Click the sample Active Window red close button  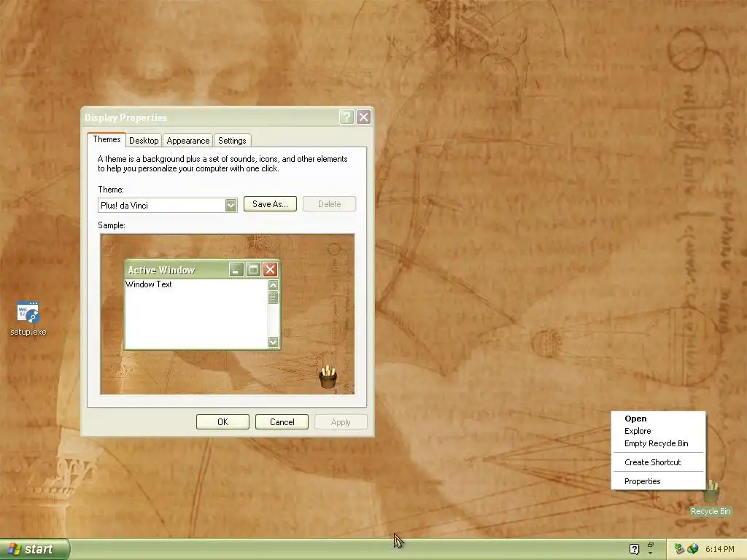(x=270, y=270)
